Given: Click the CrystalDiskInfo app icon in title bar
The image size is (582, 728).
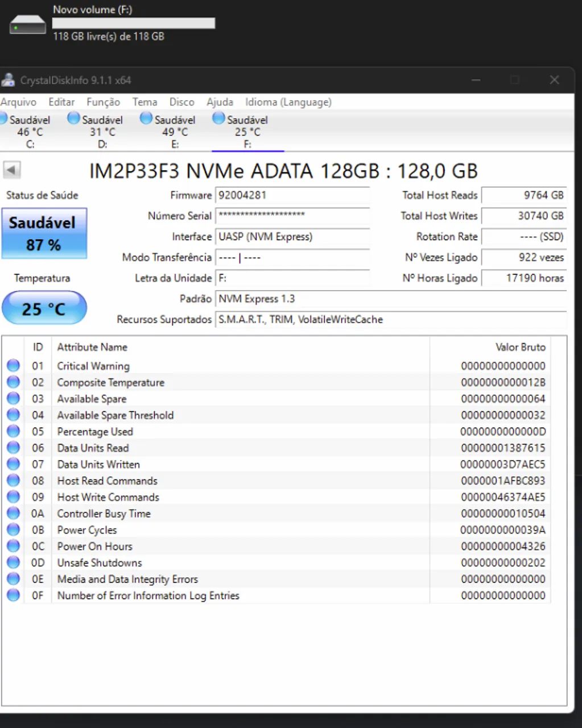Looking at the screenshot, I should point(7,80).
